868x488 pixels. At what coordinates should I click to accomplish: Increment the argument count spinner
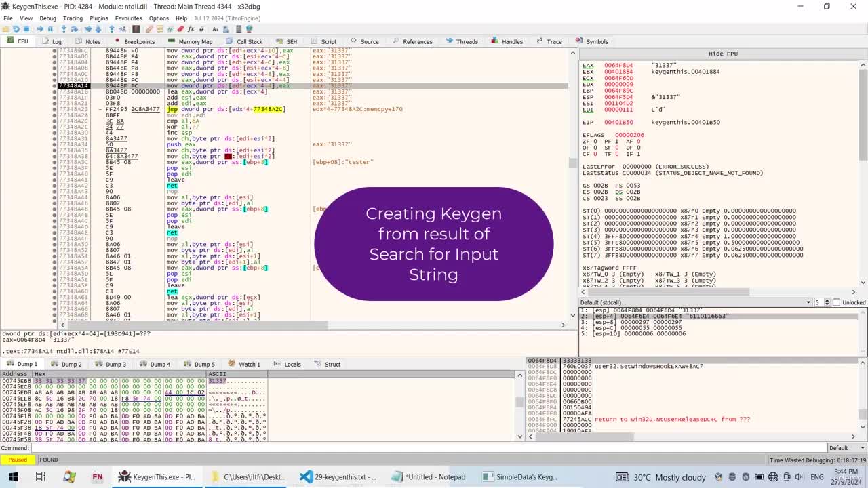click(x=826, y=300)
